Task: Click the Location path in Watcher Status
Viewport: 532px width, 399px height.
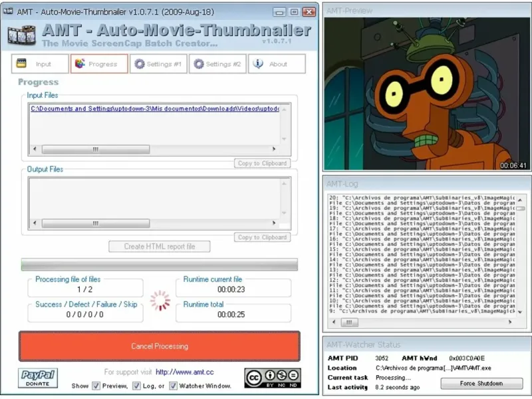Action: [x=434, y=368]
